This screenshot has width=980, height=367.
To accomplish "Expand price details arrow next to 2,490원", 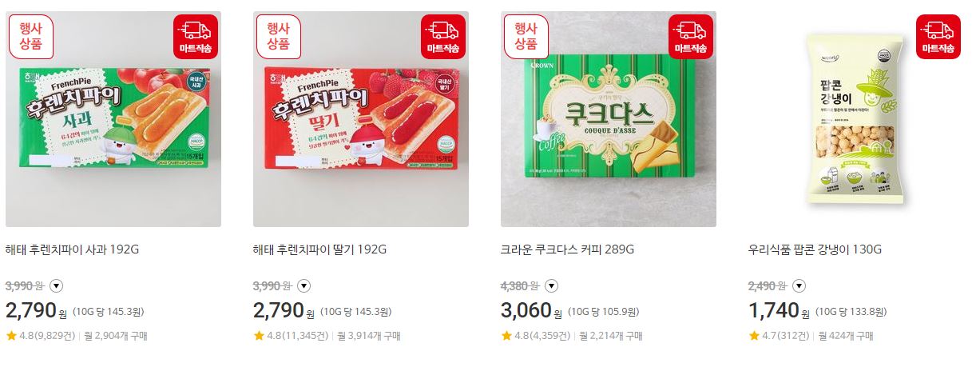I will tap(799, 286).
